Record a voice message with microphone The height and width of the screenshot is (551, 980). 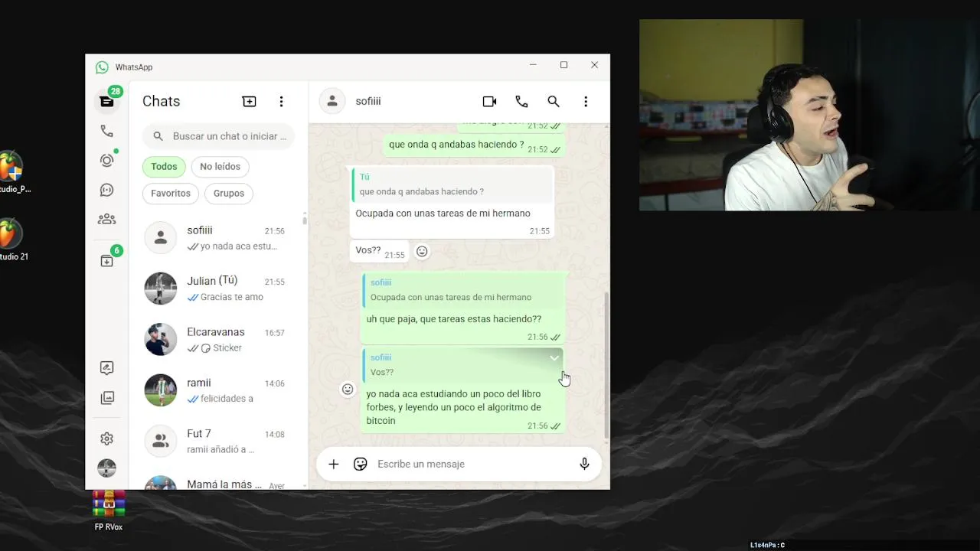(x=585, y=464)
